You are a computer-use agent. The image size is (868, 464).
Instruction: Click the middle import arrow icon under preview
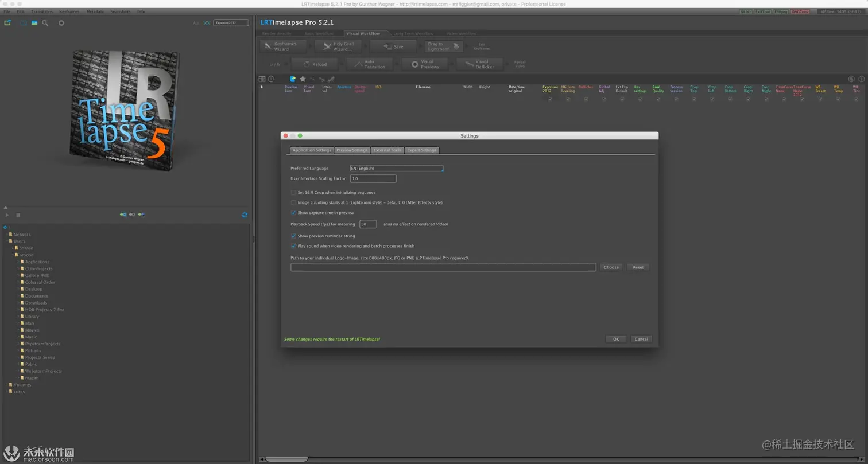point(132,215)
